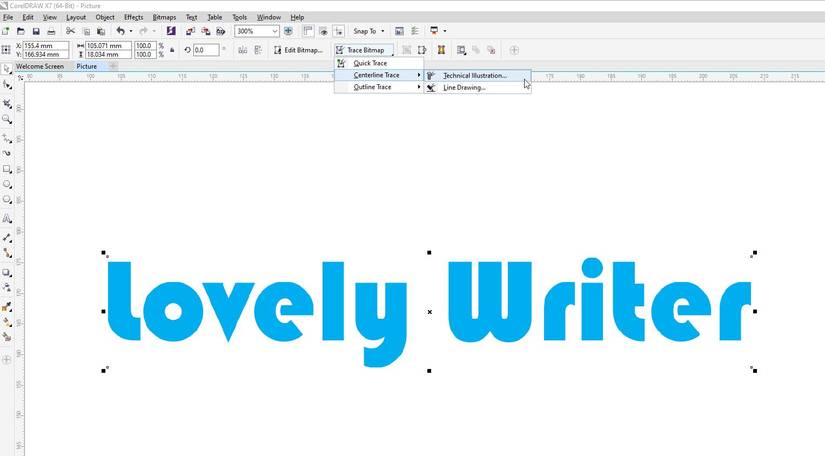This screenshot has width=825, height=456.
Task: Export the document
Action: [206, 31]
